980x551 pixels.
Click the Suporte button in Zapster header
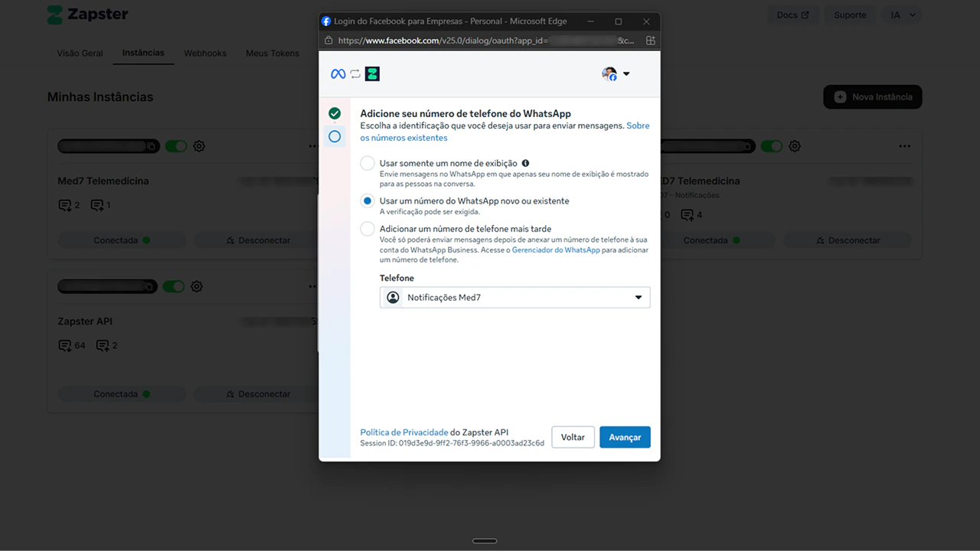[x=850, y=15]
